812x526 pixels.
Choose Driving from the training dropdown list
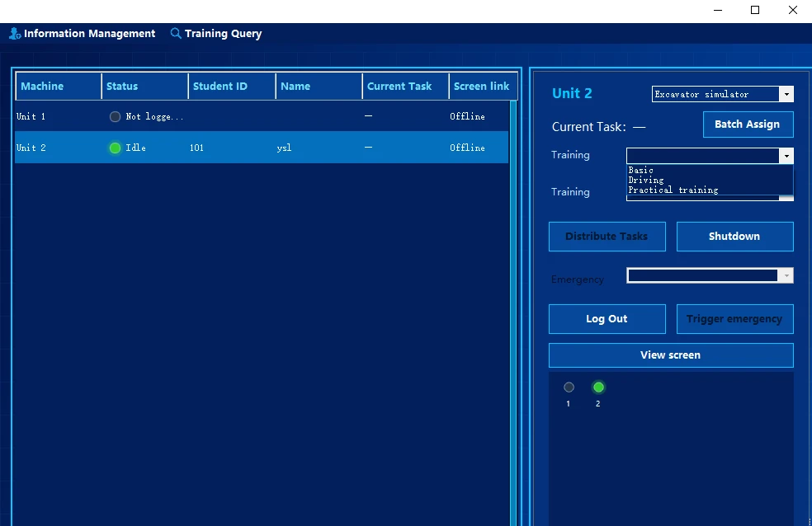point(709,180)
